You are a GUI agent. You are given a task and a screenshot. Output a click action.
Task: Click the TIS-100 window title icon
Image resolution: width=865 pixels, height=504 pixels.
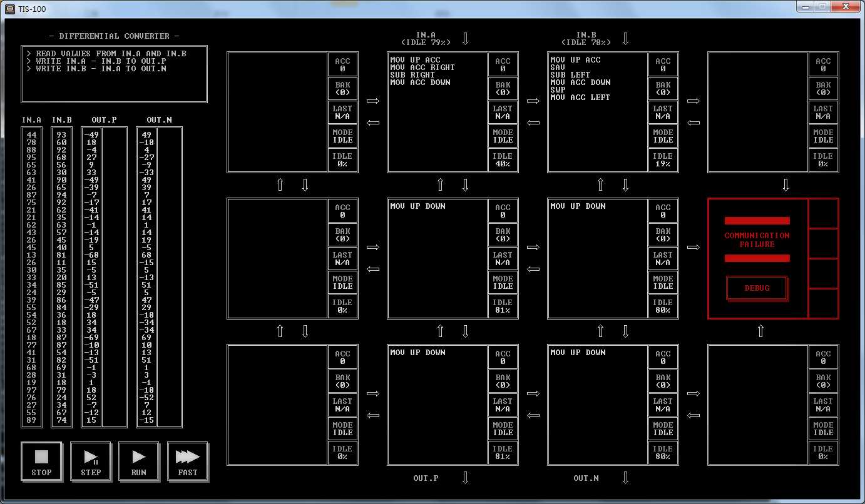coord(9,9)
